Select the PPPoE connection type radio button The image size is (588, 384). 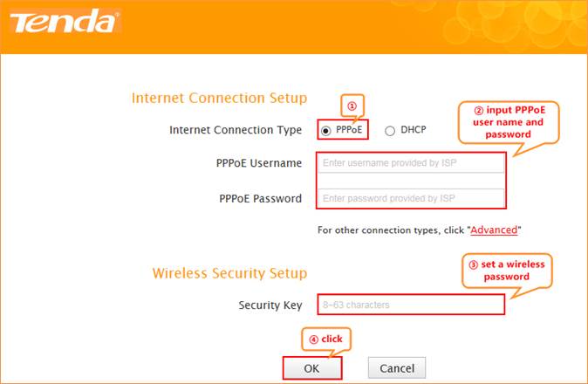(x=326, y=131)
